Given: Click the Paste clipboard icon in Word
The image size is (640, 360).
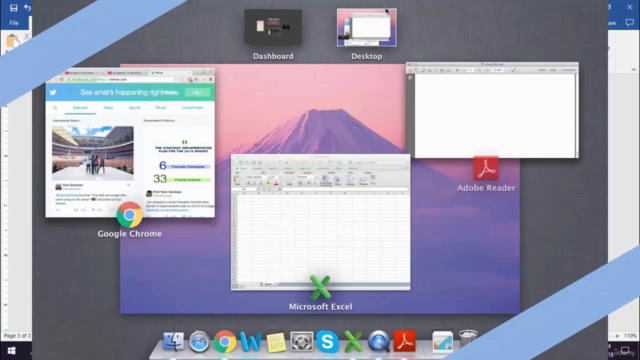Looking at the screenshot, I should pos(12,41).
